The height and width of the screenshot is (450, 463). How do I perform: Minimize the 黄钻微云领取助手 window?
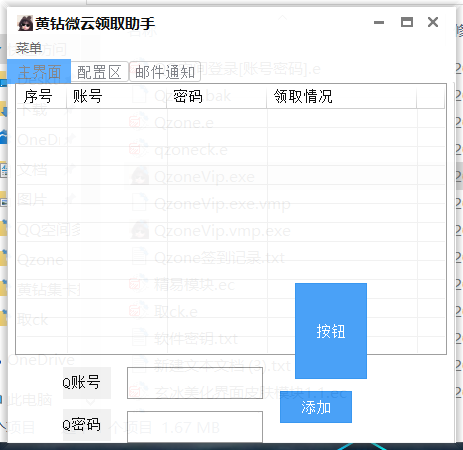[x=379, y=23]
